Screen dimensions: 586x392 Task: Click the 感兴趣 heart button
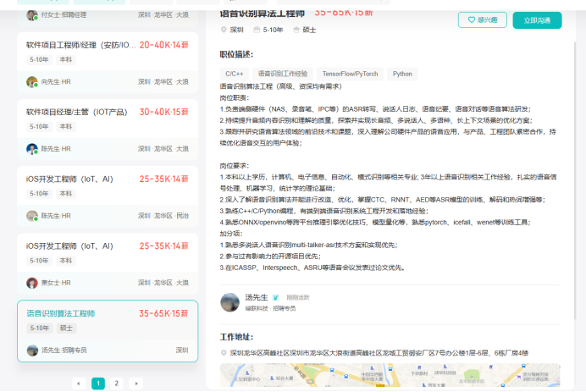tap(482, 19)
